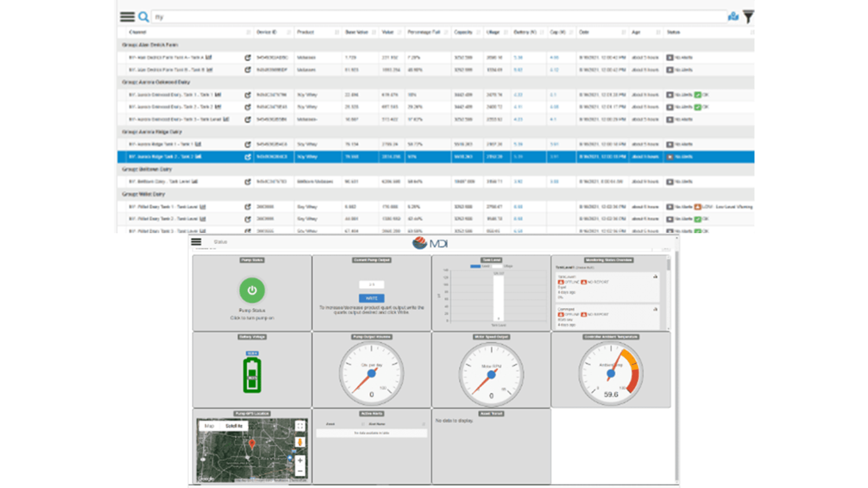This screenshot has height=488, width=868.
Task: Open the MDI dashboard hamburger menu
Action: point(196,242)
